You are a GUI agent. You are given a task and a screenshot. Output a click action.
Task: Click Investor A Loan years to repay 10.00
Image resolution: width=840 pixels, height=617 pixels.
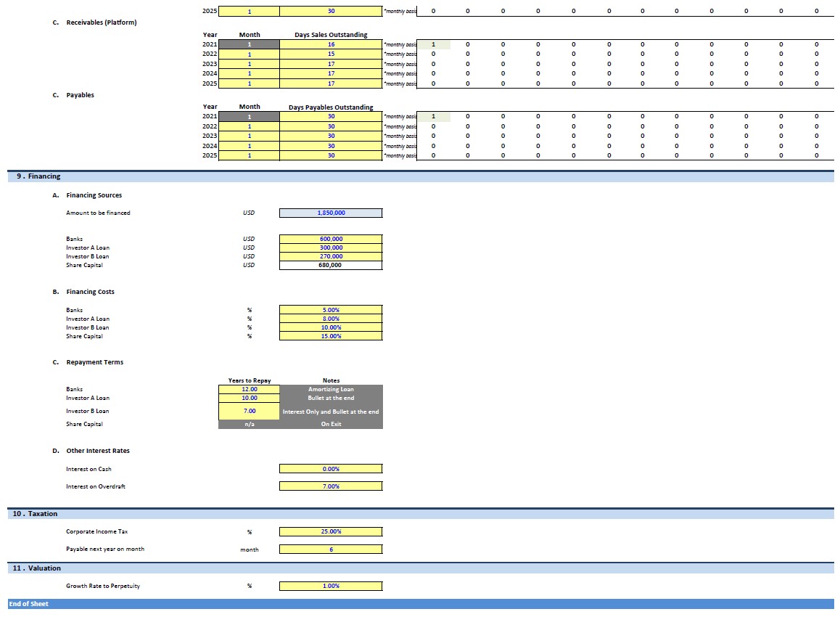pyautogui.click(x=249, y=398)
